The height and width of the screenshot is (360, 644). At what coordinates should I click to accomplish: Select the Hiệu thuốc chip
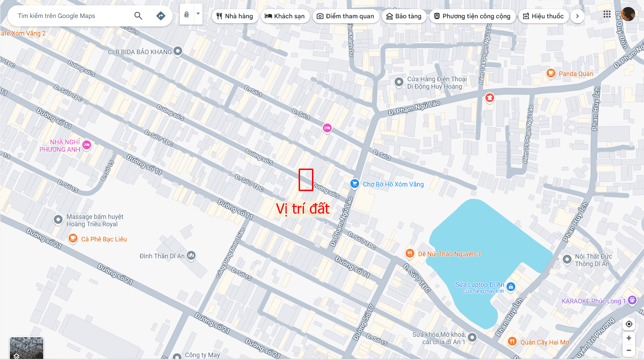coord(543,16)
